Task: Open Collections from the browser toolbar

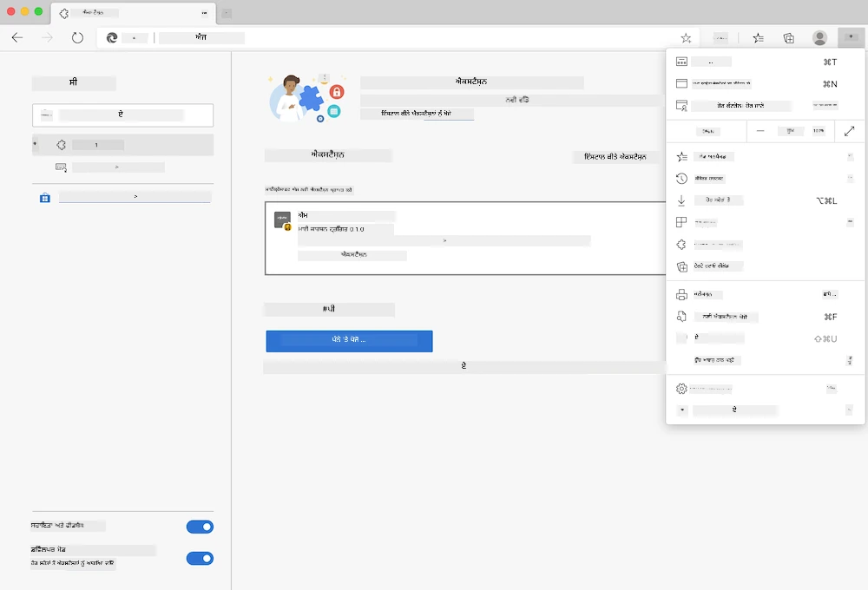Action: pyautogui.click(x=789, y=38)
